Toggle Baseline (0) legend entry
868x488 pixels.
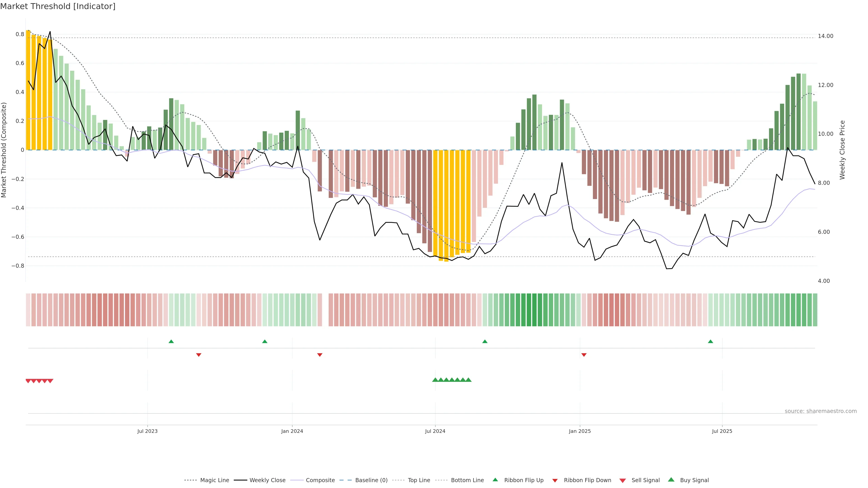pos(371,480)
